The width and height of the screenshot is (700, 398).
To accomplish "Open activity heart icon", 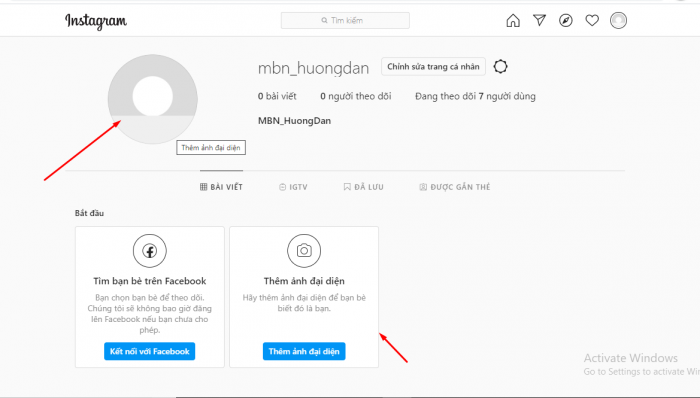I will point(592,21).
